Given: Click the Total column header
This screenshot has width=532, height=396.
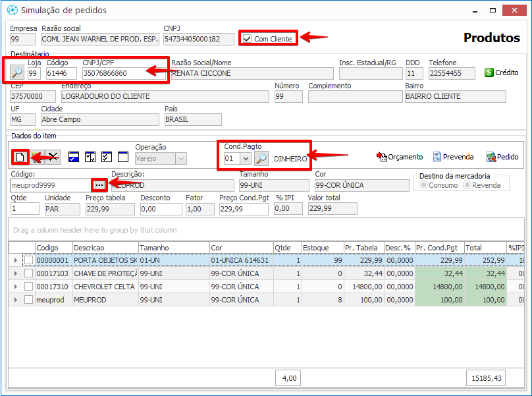Looking at the screenshot, I should [485, 248].
